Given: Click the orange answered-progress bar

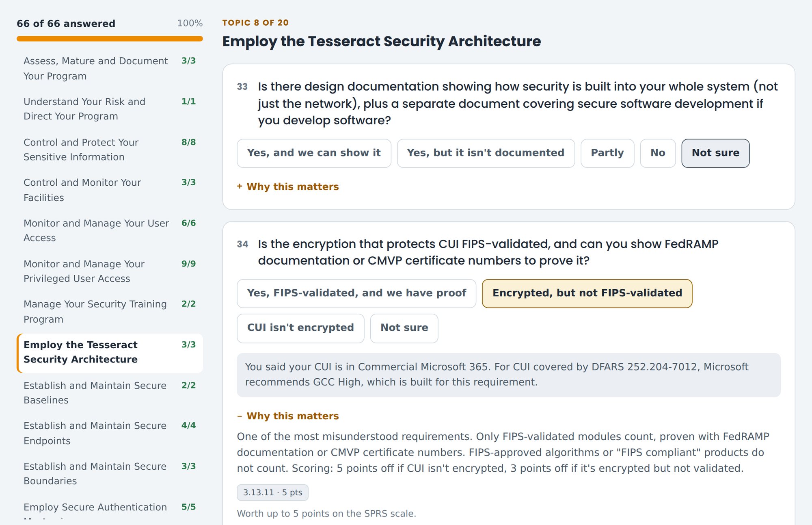Looking at the screenshot, I should pos(110,39).
